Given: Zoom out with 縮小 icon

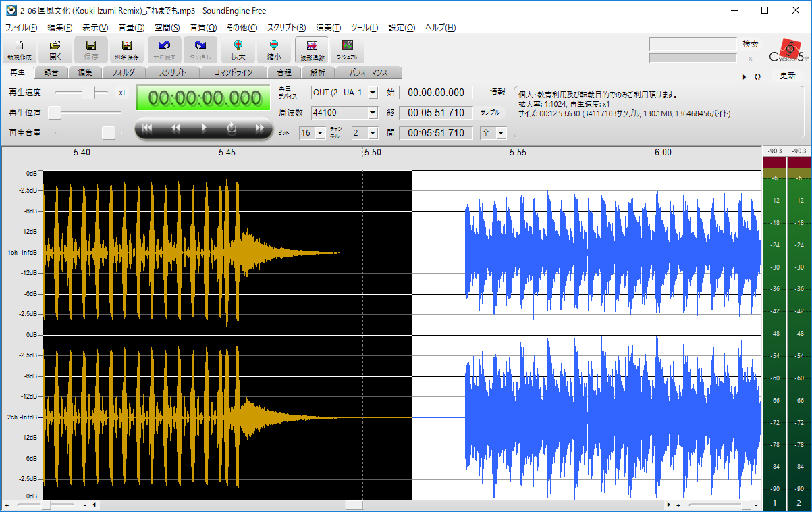Looking at the screenshot, I should tap(273, 50).
